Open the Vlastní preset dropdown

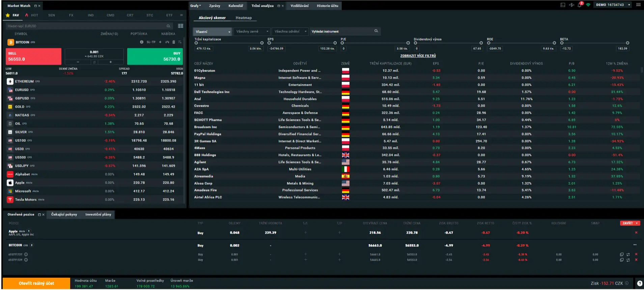click(x=213, y=32)
